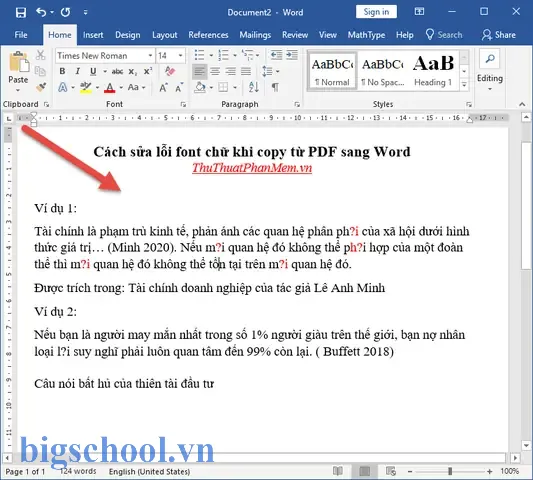Redo the last action
The height and width of the screenshot is (480, 533).
coord(65,13)
